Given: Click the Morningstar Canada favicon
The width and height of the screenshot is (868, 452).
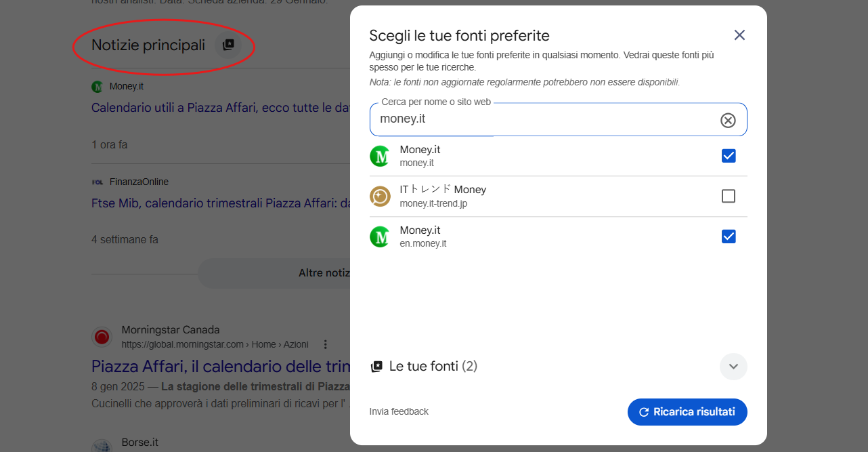Looking at the screenshot, I should (102, 337).
